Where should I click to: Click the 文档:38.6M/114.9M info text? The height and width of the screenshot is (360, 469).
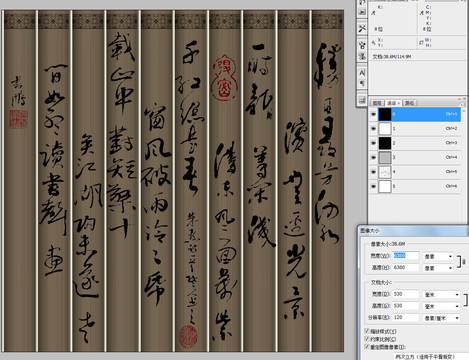pos(392,57)
